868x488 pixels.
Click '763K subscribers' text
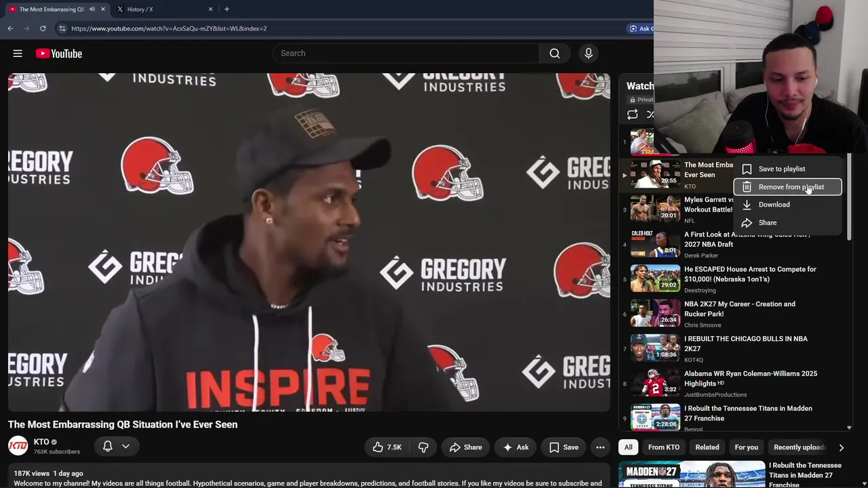click(x=57, y=452)
